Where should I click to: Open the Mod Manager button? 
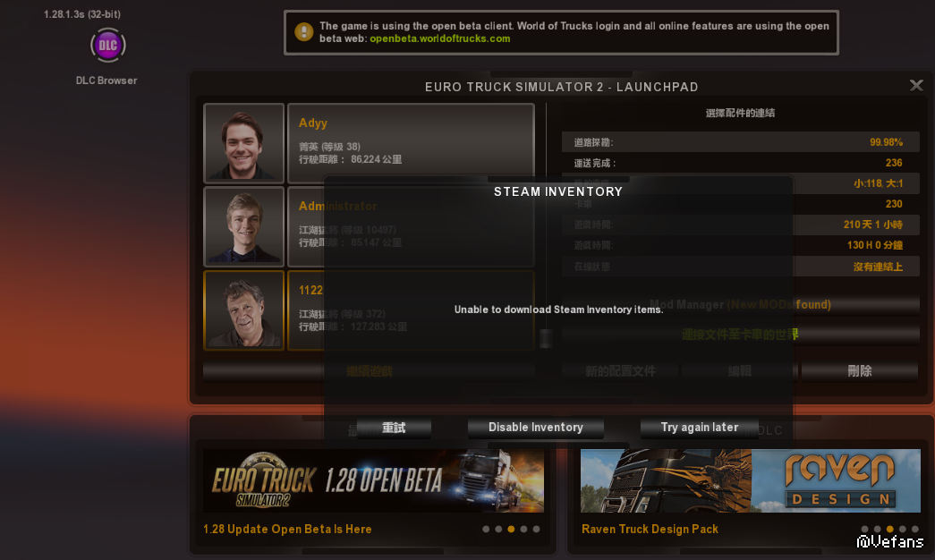pos(740,304)
